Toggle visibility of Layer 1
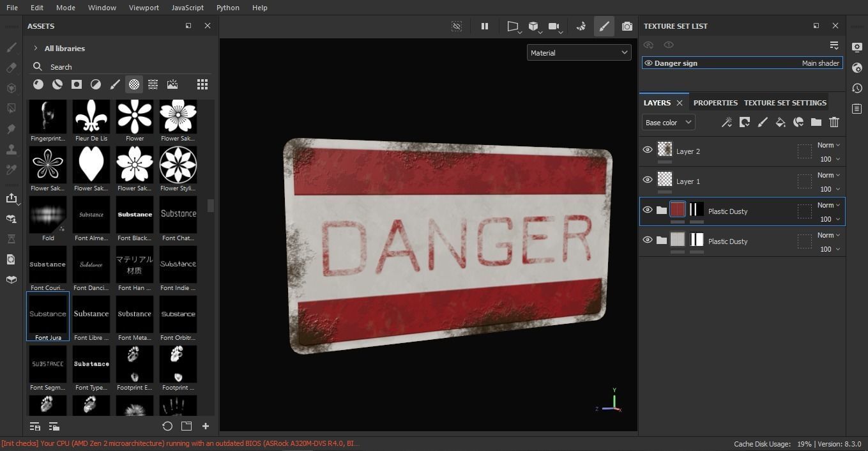868x451 pixels. point(648,181)
